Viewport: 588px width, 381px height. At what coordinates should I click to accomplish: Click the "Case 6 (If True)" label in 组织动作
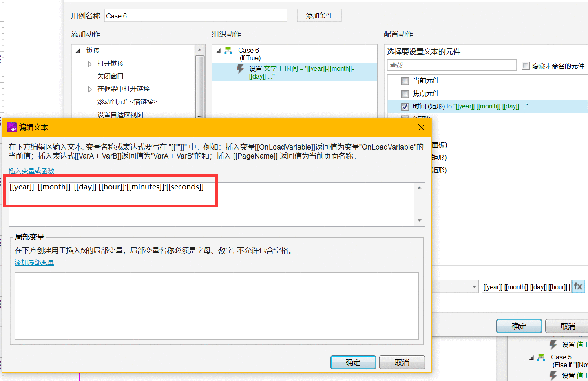pos(249,54)
